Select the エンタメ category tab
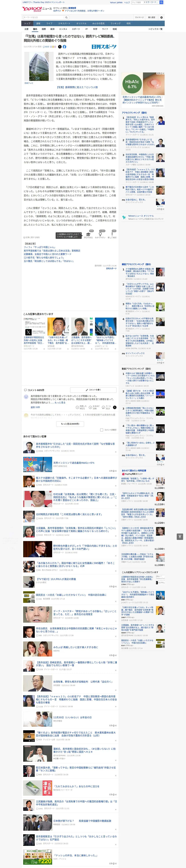 pos(63,29)
